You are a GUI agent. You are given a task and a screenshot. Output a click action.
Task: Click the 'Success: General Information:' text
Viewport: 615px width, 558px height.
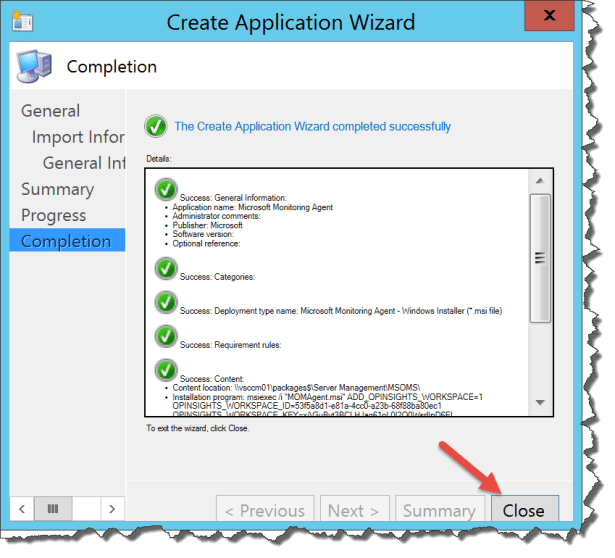pos(233,198)
